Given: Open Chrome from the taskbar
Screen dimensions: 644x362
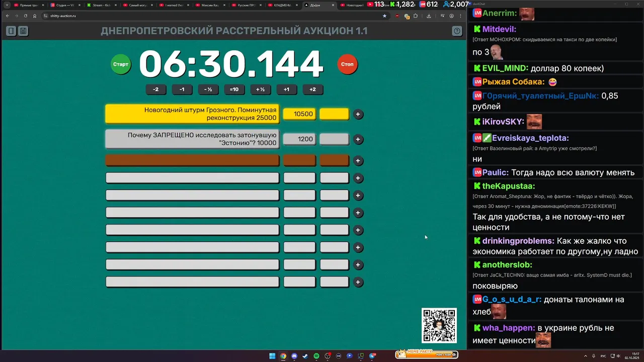Looking at the screenshot, I should pos(283,356).
